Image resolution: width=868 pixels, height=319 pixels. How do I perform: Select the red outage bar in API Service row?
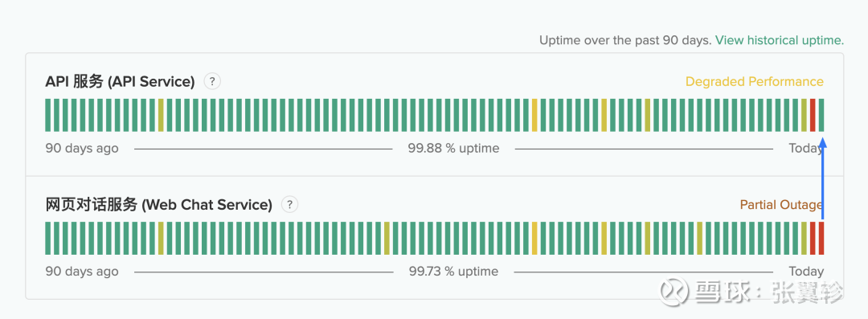tap(813, 115)
